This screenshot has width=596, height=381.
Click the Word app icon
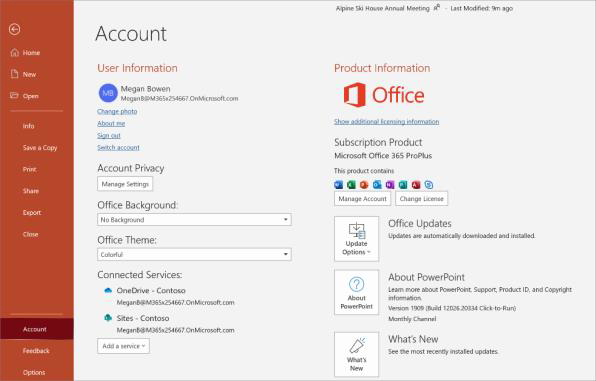338,185
